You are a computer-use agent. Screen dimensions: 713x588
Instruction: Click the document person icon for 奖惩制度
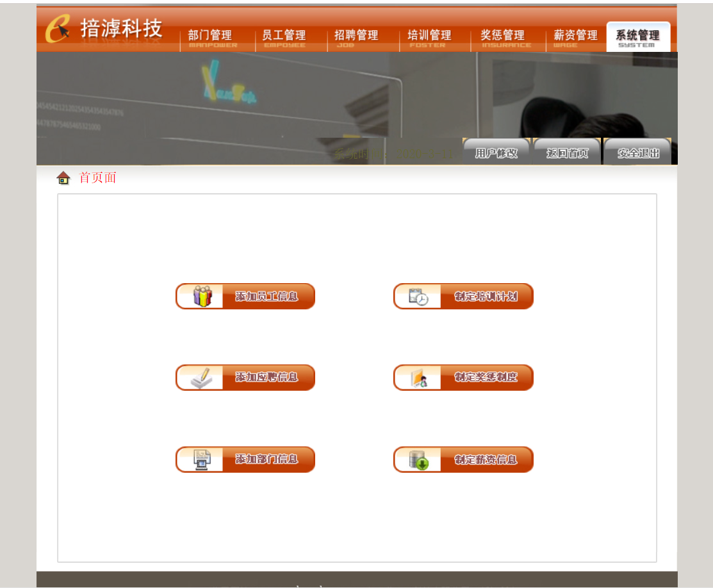(x=419, y=378)
